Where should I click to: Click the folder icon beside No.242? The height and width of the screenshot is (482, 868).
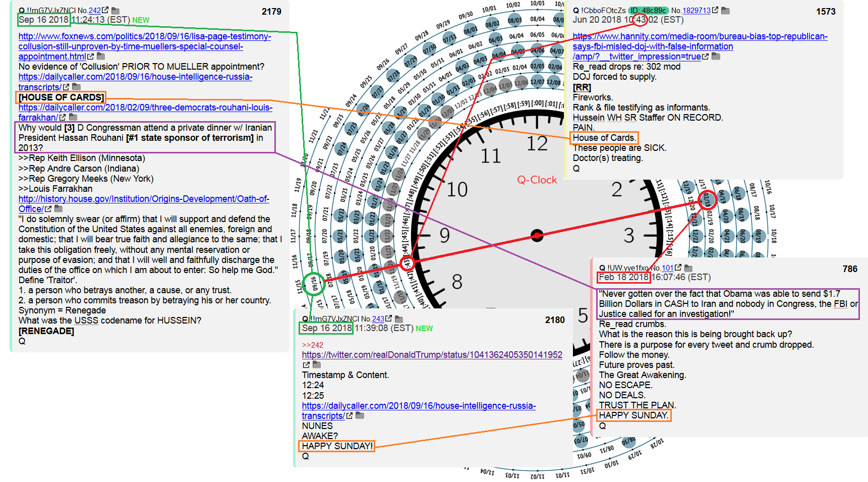tap(115, 11)
